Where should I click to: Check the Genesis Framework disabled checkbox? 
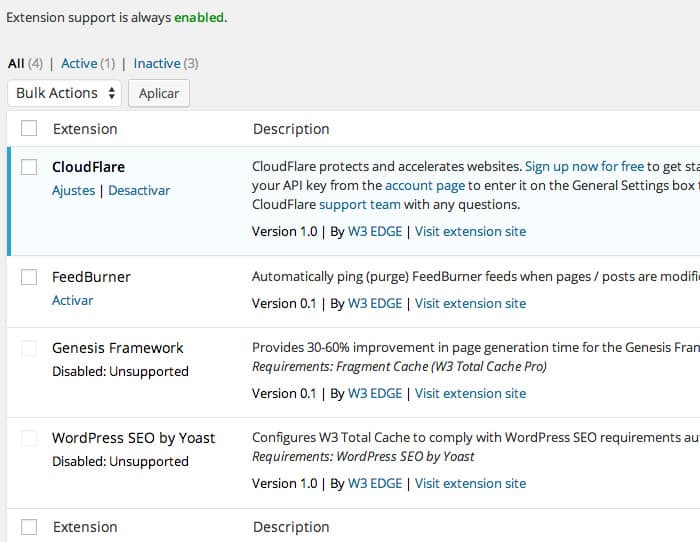tap(29, 348)
